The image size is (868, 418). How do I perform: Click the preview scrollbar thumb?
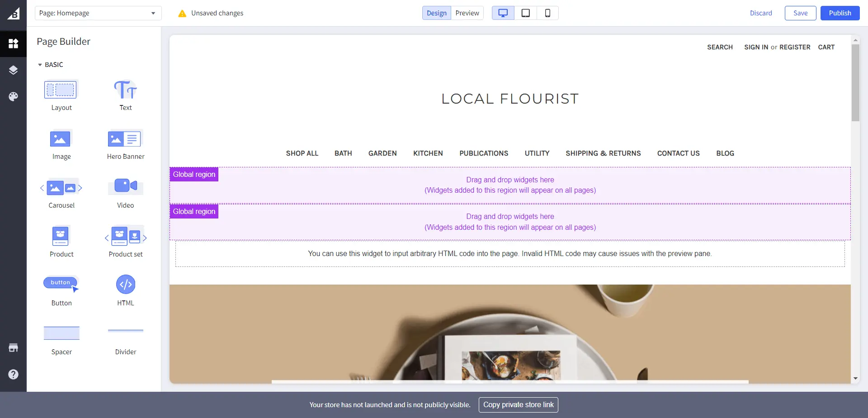[855, 83]
